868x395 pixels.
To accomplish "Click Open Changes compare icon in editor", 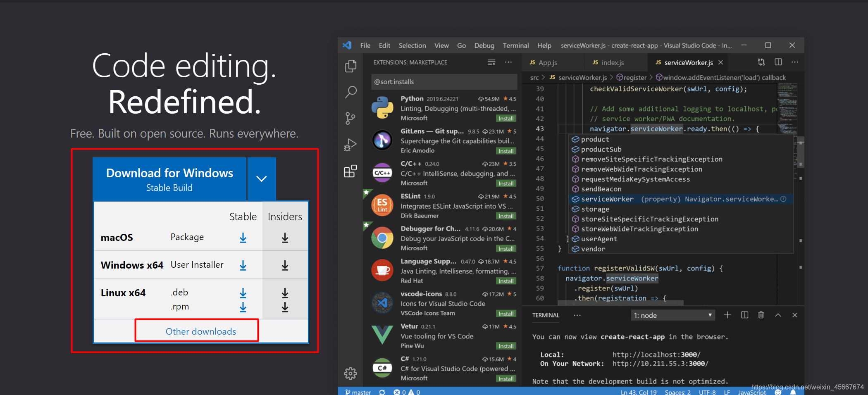I will (x=761, y=62).
